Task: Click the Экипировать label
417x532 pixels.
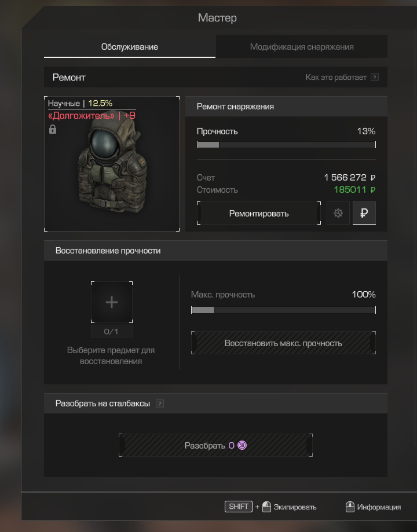Action: [x=295, y=507]
